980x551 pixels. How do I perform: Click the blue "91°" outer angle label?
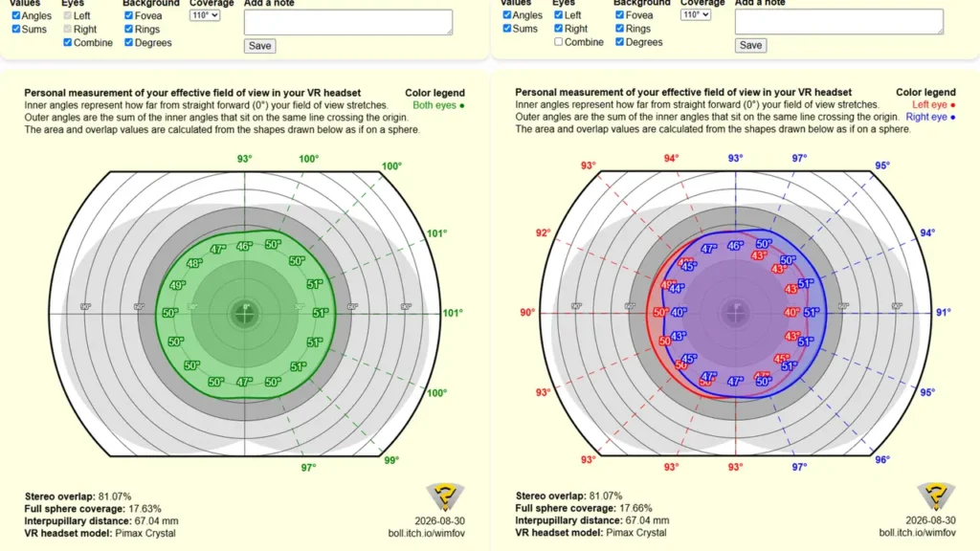click(x=943, y=312)
